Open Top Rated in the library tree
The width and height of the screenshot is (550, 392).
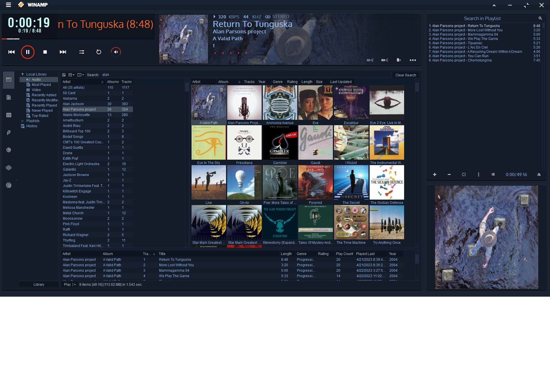click(40, 116)
